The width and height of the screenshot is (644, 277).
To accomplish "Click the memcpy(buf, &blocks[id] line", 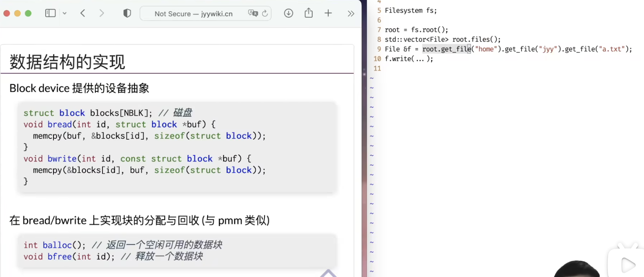I will point(149,136).
